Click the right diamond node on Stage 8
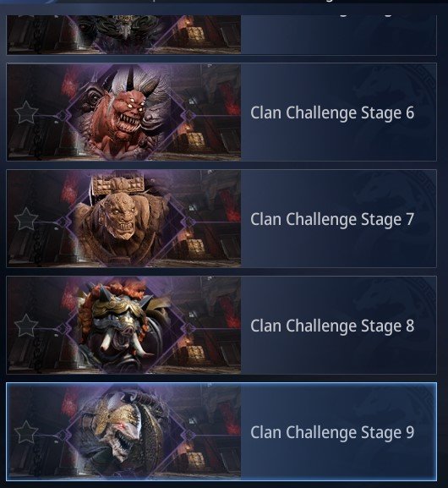448x488 pixels. click(x=189, y=328)
